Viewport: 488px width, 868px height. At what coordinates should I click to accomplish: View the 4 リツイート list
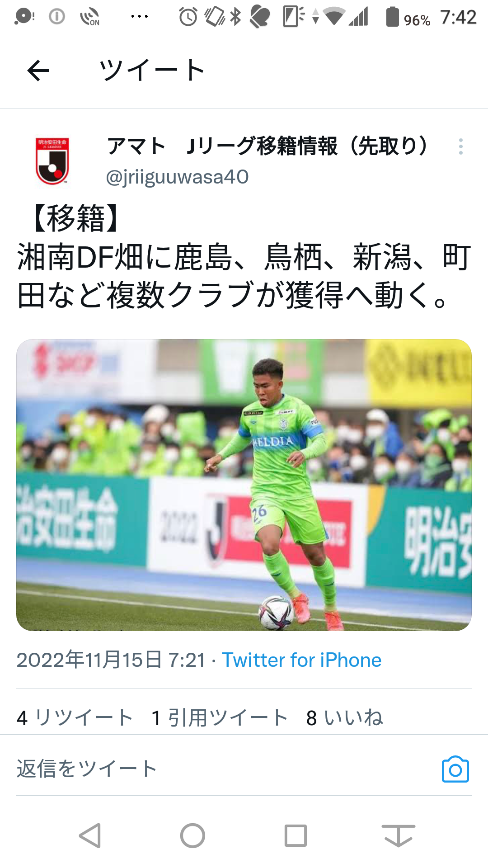click(75, 717)
